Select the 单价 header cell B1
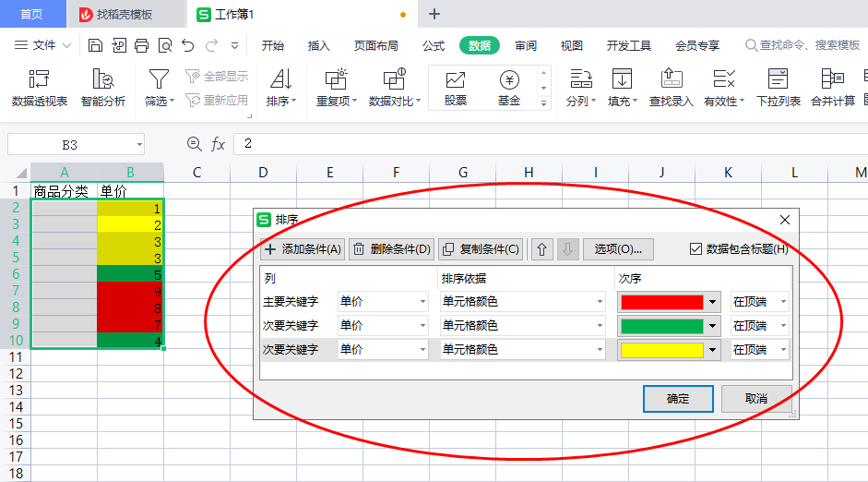Image resolution: width=868 pixels, height=482 pixels. [x=130, y=191]
